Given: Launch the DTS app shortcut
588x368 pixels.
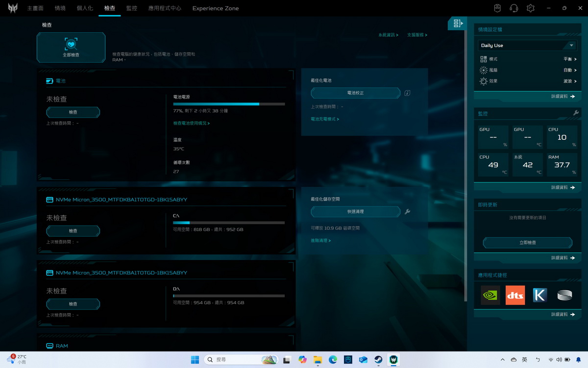Looking at the screenshot, I should tap(515, 295).
